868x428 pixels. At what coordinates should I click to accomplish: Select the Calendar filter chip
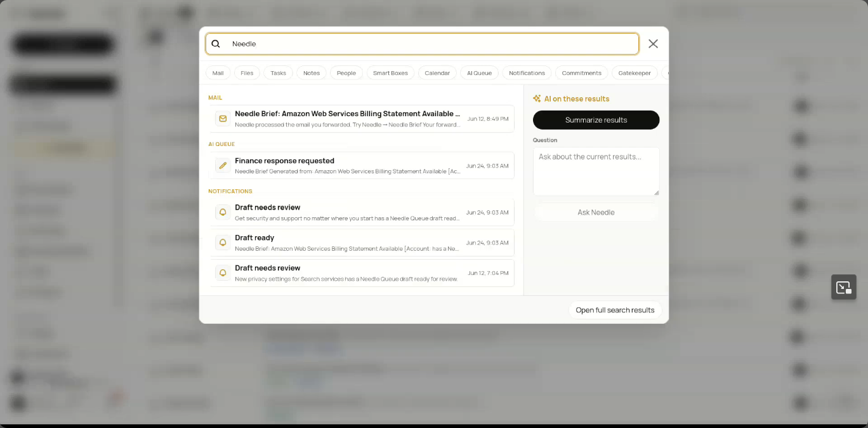437,73
